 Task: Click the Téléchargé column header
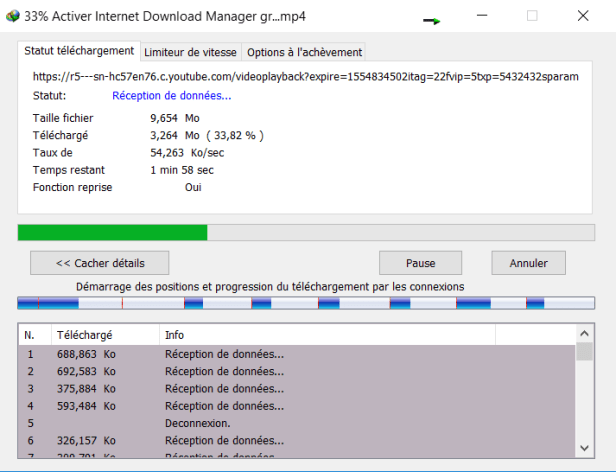coord(105,335)
